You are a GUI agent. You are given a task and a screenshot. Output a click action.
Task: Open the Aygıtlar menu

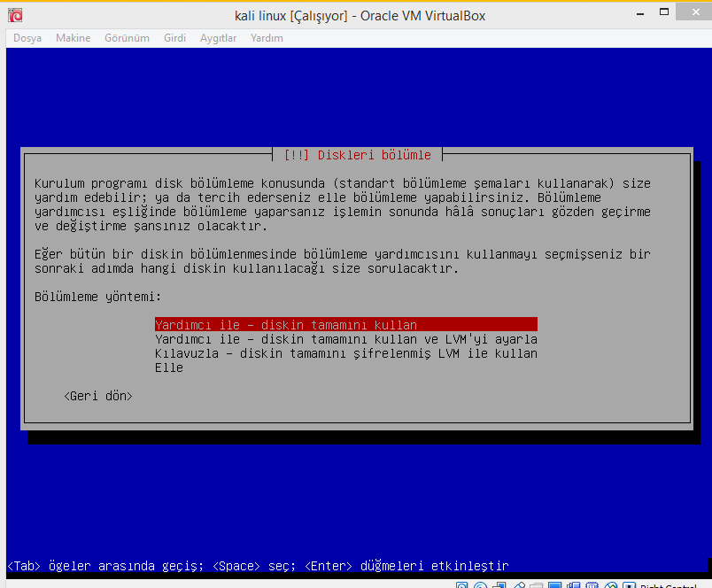tap(218, 38)
